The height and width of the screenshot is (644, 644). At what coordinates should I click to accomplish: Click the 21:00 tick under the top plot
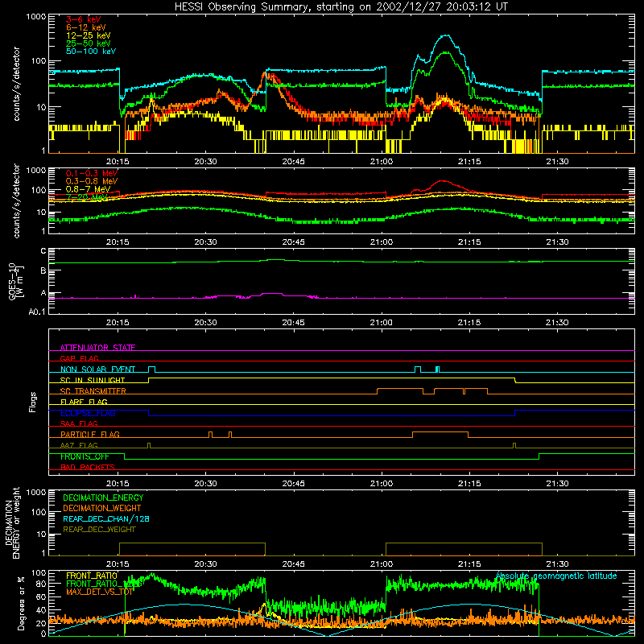click(x=381, y=162)
